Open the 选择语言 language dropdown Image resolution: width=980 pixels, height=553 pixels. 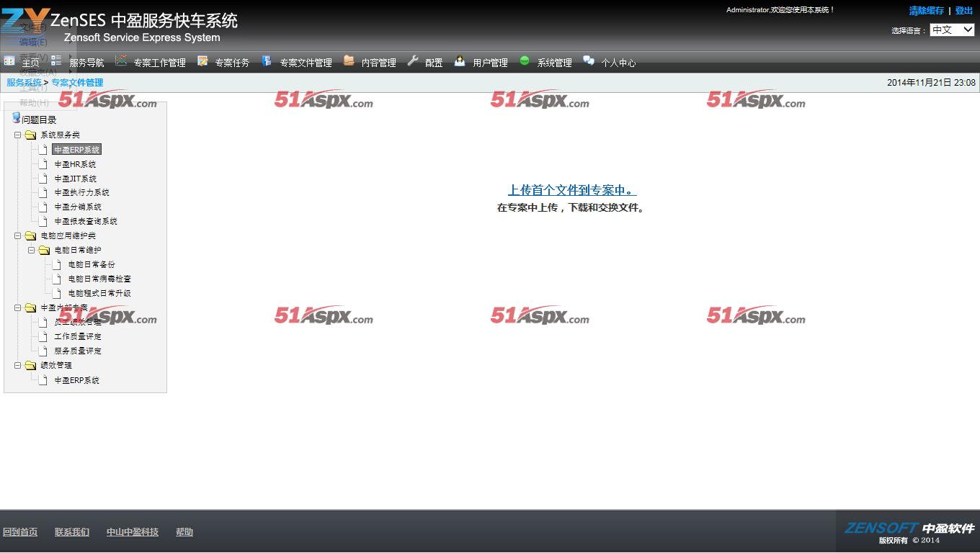tap(952, 30)
